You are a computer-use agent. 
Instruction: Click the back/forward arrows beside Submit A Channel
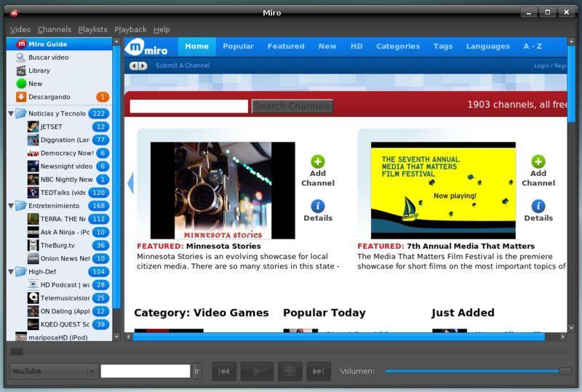click(x=138, y=65)
